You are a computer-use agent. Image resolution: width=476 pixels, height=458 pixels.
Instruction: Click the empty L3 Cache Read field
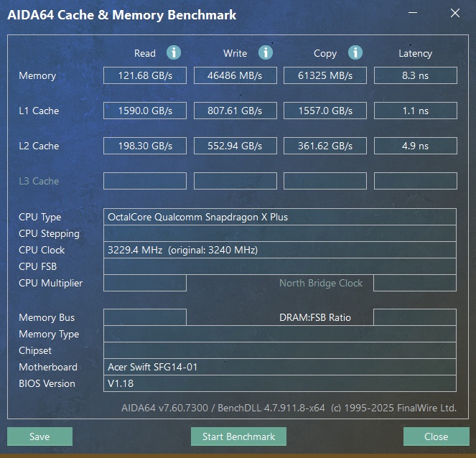pyautogui.click(x=145, y=181)
